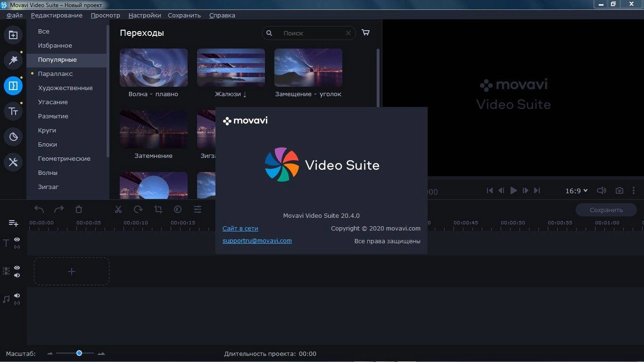The image size is (644, 362).
Task: Mute the audio track speaker
Action: [x=17, y=296]
